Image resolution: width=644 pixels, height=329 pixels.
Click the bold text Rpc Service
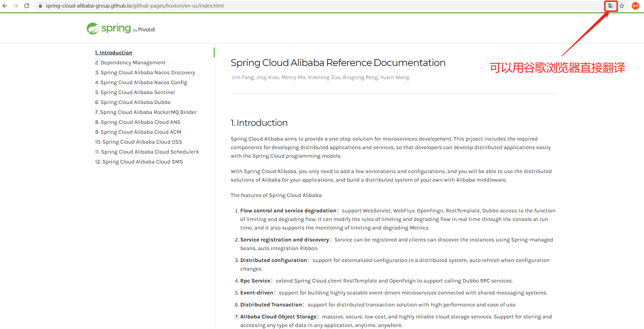(x=255, y=281)
